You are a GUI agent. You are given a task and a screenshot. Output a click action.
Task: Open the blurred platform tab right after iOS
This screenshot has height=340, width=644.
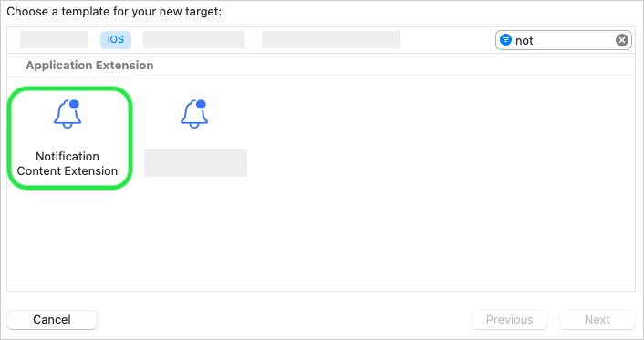194,40
